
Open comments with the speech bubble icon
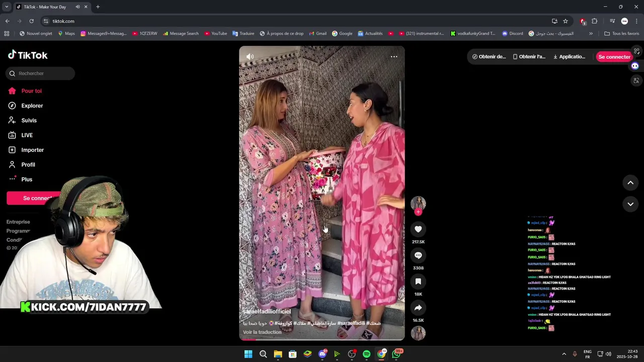point(418,255)
